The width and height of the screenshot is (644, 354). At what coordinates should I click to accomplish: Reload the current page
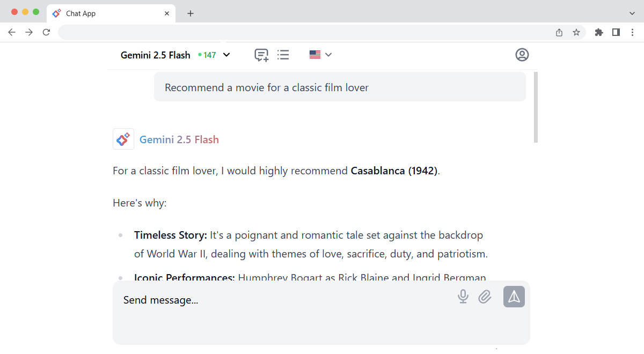(46, 32)
